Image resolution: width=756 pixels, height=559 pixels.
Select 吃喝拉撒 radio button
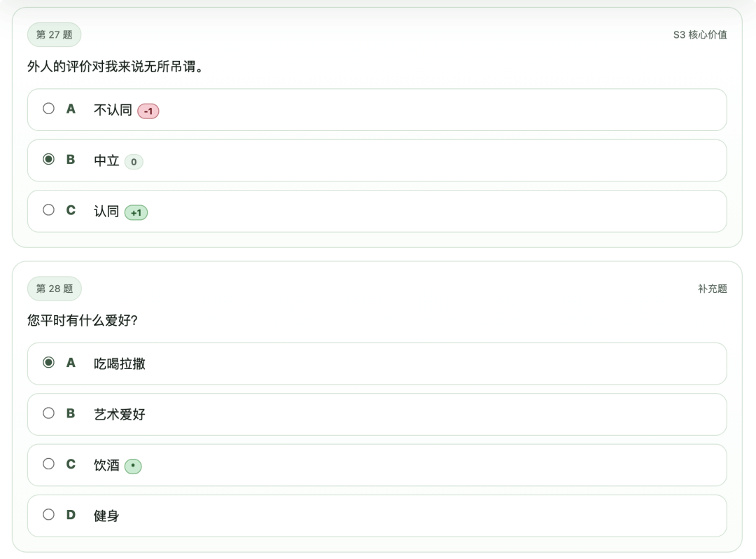pyautogui.click(x=48, y=362)
